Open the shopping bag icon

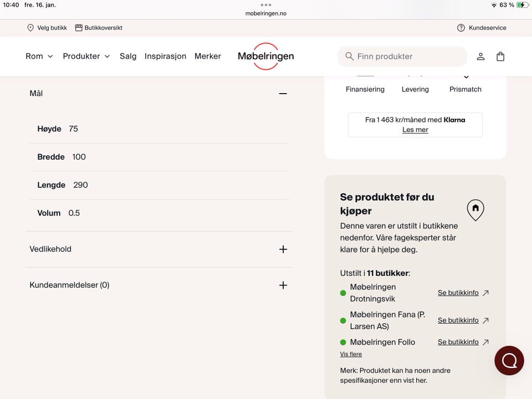tap(500, 57)
